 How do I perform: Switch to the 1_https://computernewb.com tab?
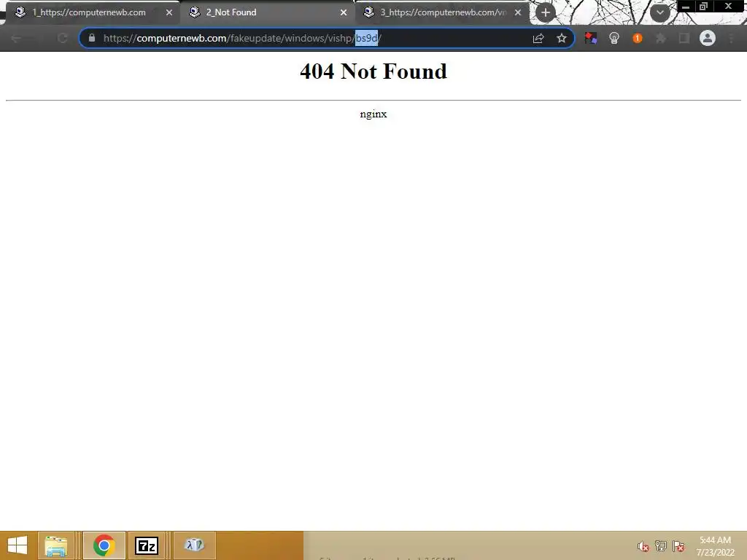click(90, 12)
